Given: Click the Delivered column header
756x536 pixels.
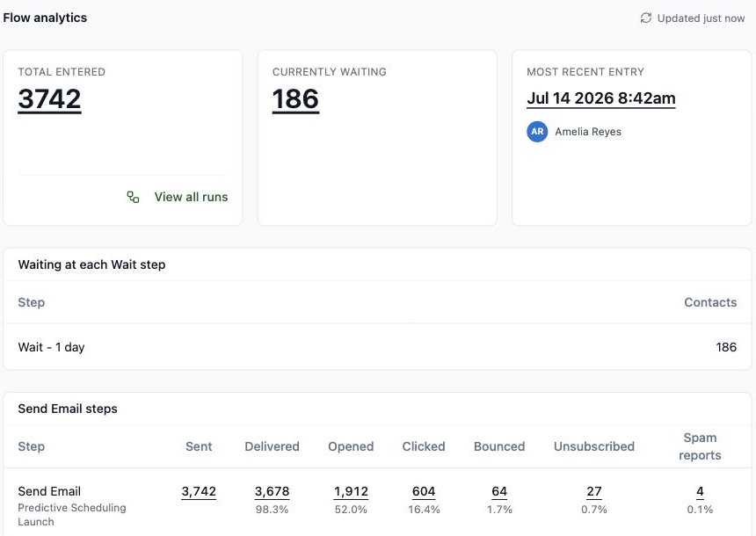Looking at the screenshot, I should click(272, 446).
